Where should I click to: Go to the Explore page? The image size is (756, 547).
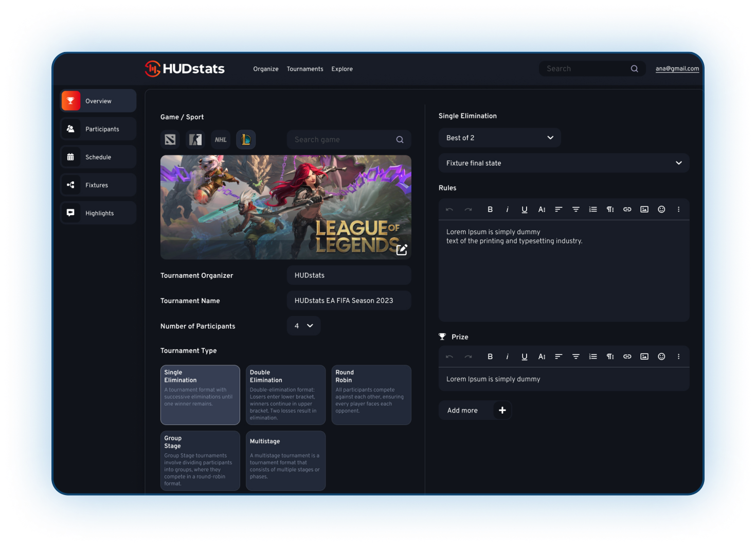(342, 69)
